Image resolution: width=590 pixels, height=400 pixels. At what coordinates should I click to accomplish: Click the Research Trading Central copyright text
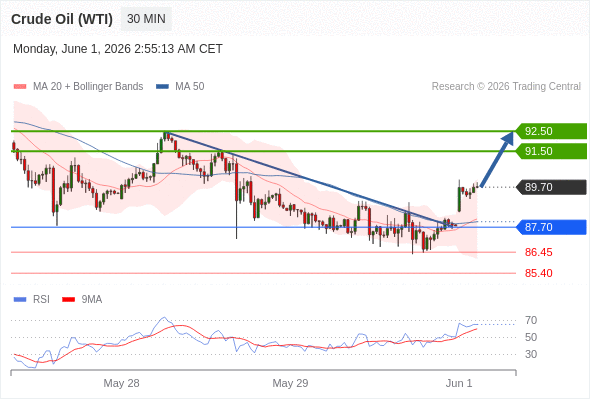click(506, 87)
